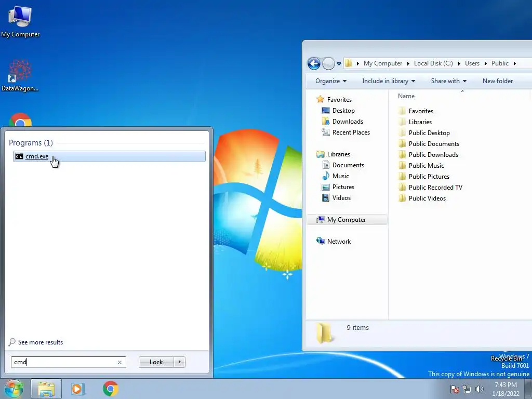Screen dimensions: 532x399
Task: Select the Public Videos folder
Action: (x=422, y=198)
